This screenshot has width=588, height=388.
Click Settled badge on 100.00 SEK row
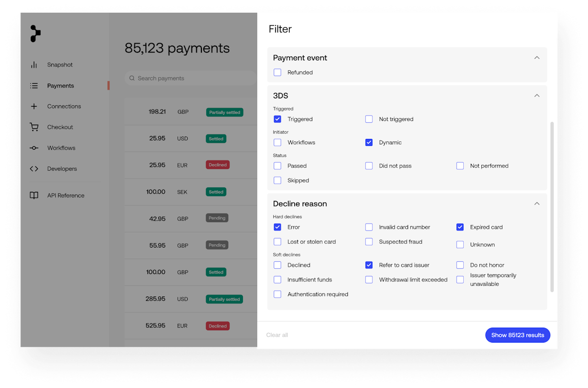pyautogui.click(x=216, y=192)
